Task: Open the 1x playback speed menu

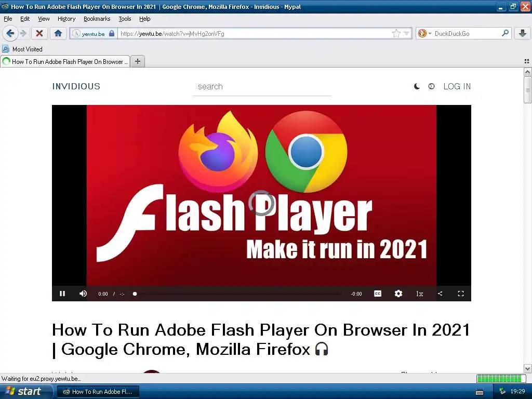Action: (419, 294)
